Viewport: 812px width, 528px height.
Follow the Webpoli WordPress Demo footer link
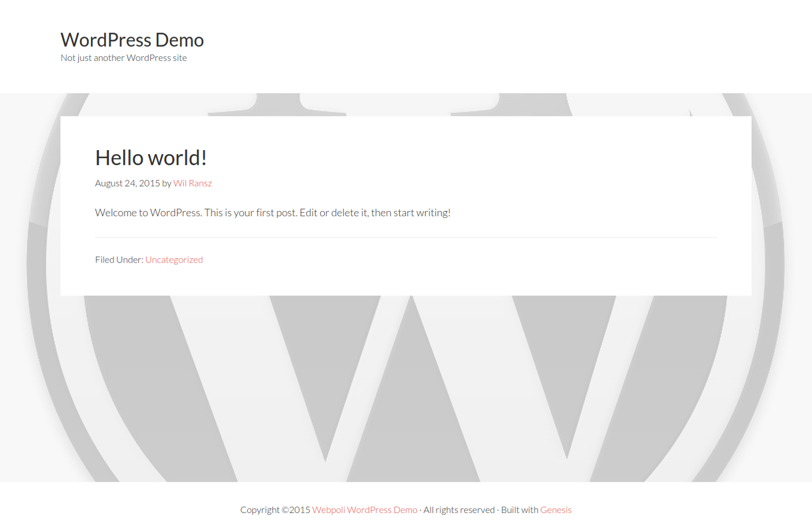[x=365, y=510]
